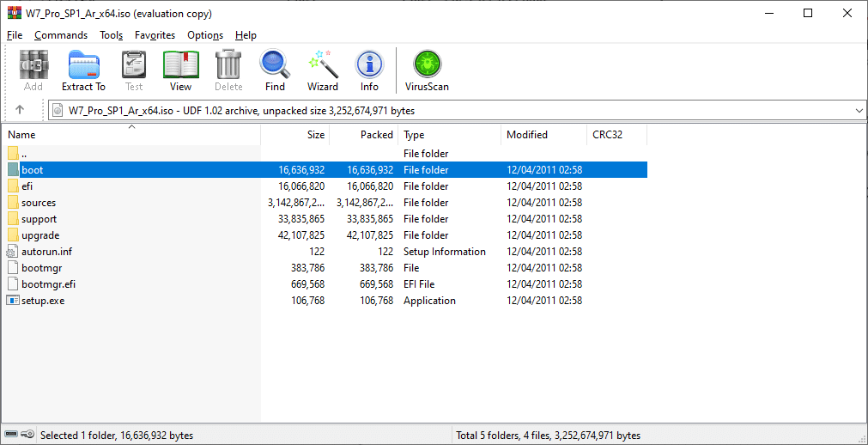Run VirusScan on the archive
868x445 pixels.
click(x=427, y=70)
